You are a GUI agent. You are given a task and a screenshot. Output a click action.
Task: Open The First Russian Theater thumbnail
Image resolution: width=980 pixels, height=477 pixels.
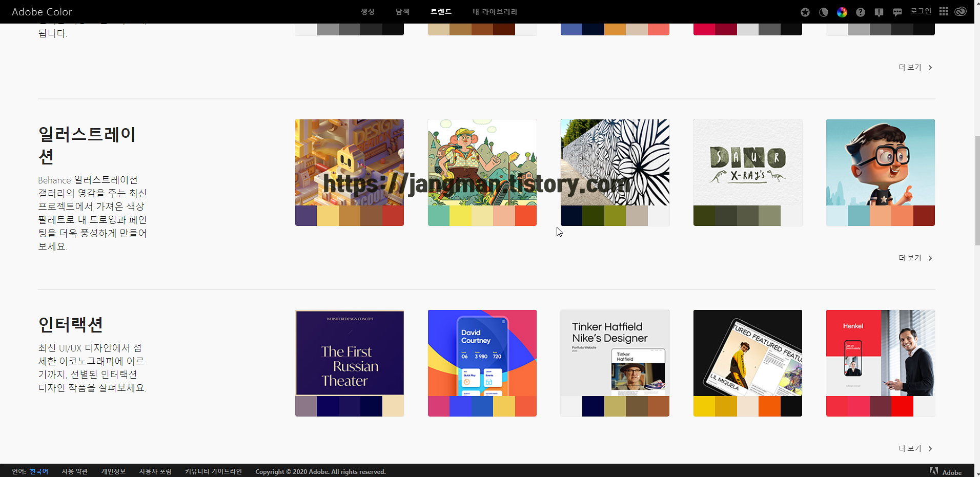point(350,353)
